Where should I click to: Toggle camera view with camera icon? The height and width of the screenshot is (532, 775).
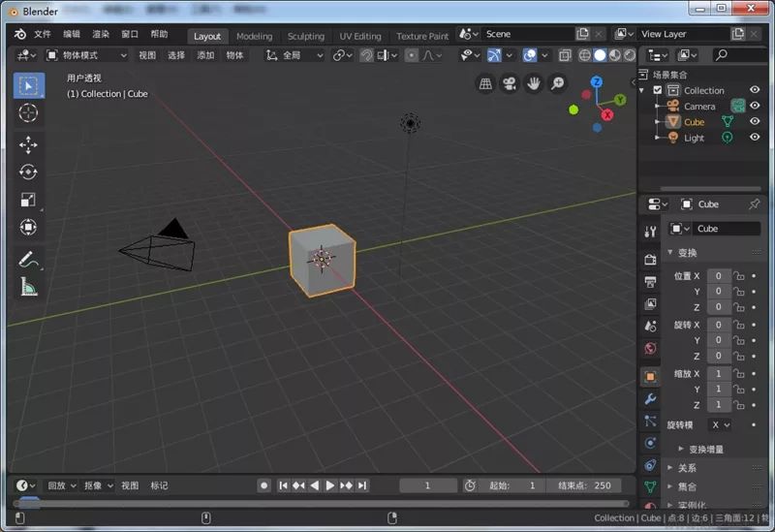(510, 84)
